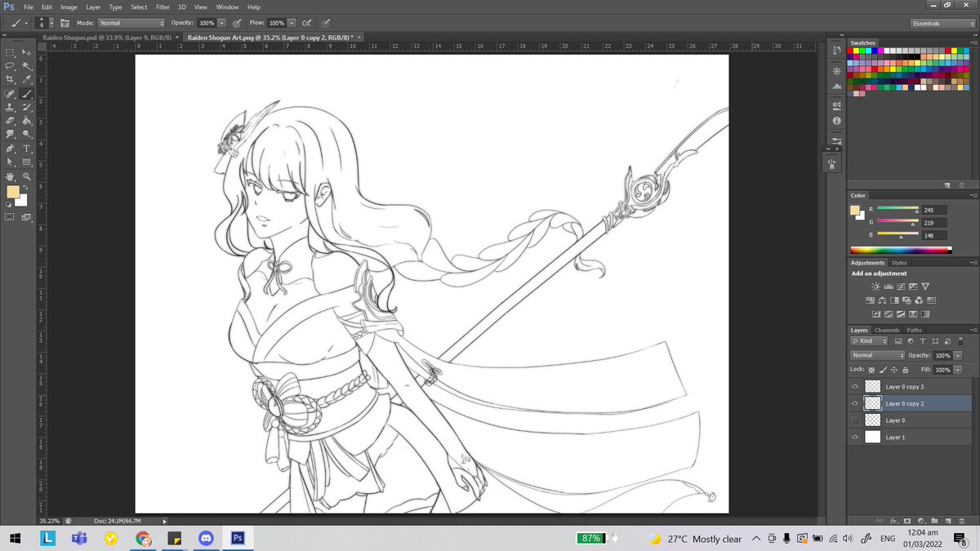Select the Lasso tool
Viewport: 980px width, 551px height.
[10, 66]
